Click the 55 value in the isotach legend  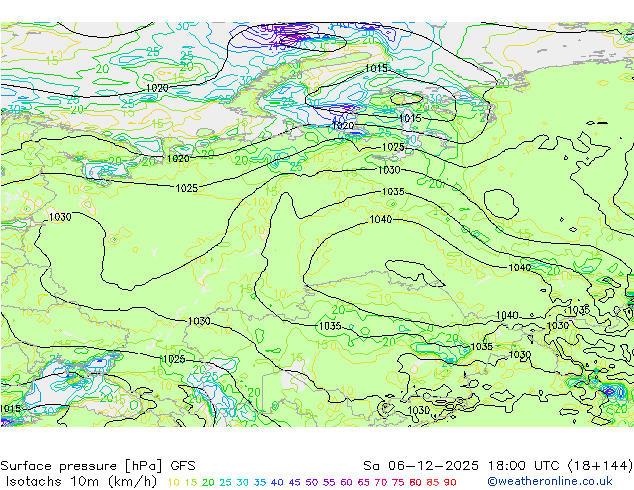point(329,482)
